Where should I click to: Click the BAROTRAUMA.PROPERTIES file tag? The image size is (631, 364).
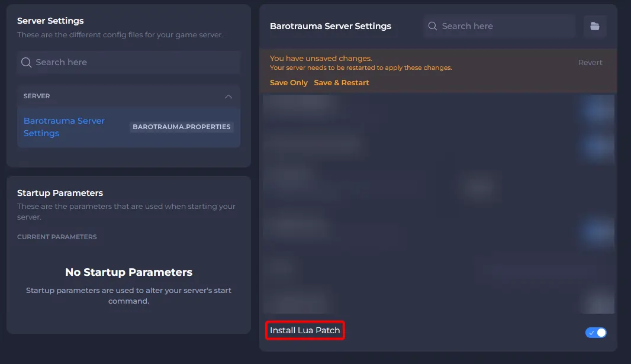tap(182, 127)
